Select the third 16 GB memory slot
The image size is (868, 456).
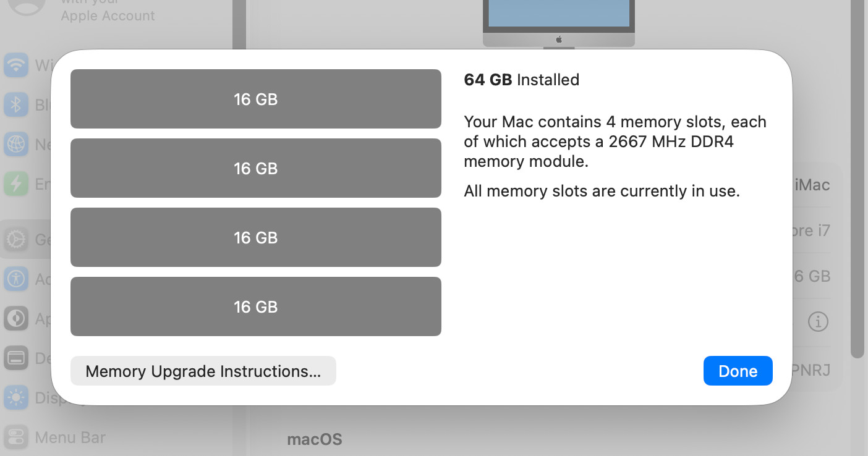255,237
